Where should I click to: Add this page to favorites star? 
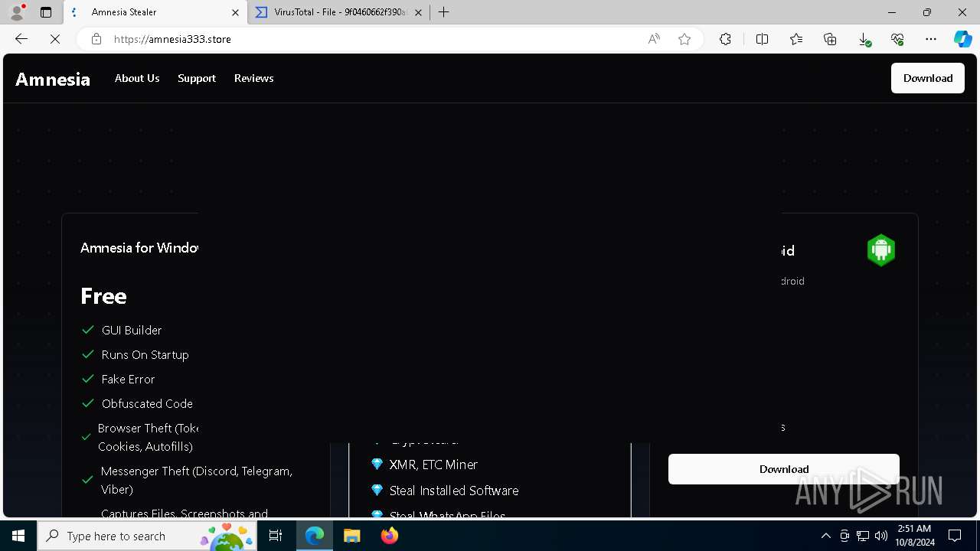(x=684, y=39)
